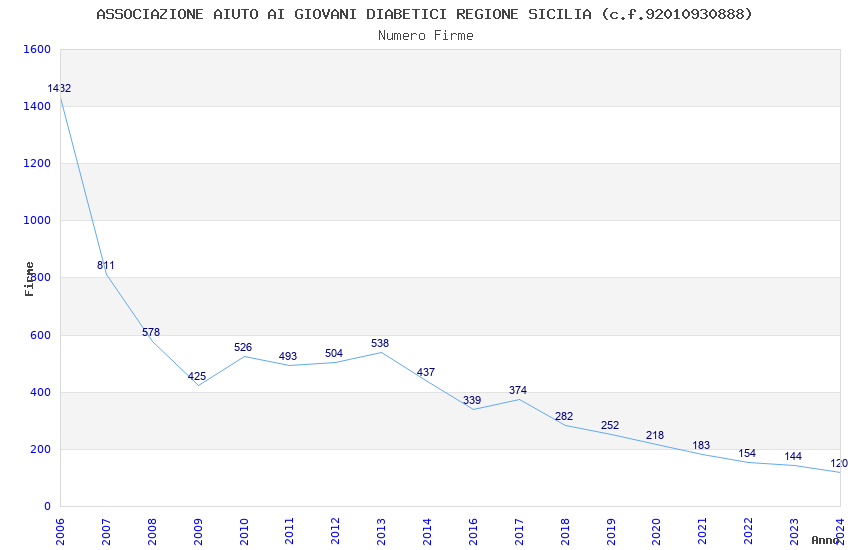
Task: Click the data label 154
Action: tap(747, 454)
